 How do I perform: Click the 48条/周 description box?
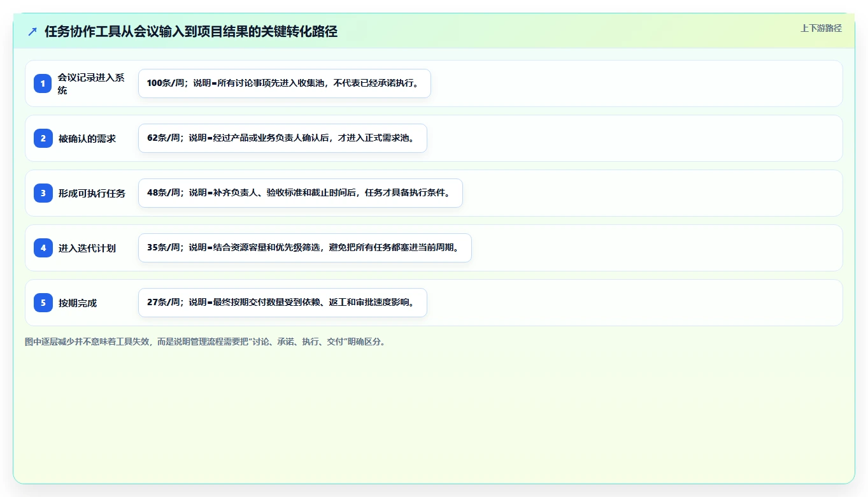click(x=301, y=193)
